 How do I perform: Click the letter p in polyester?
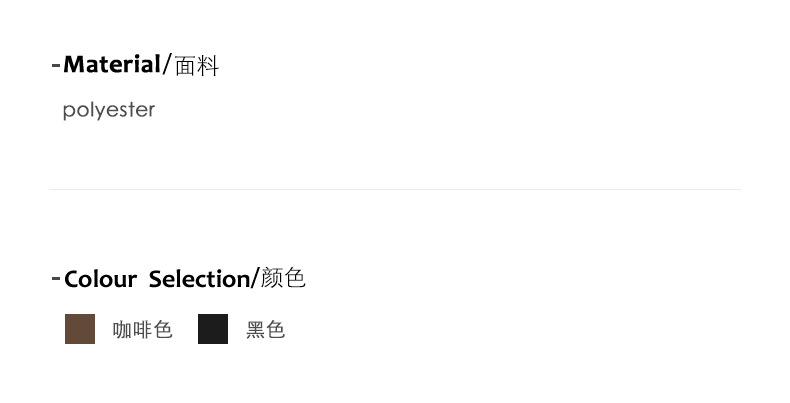(x=68, y=111)
